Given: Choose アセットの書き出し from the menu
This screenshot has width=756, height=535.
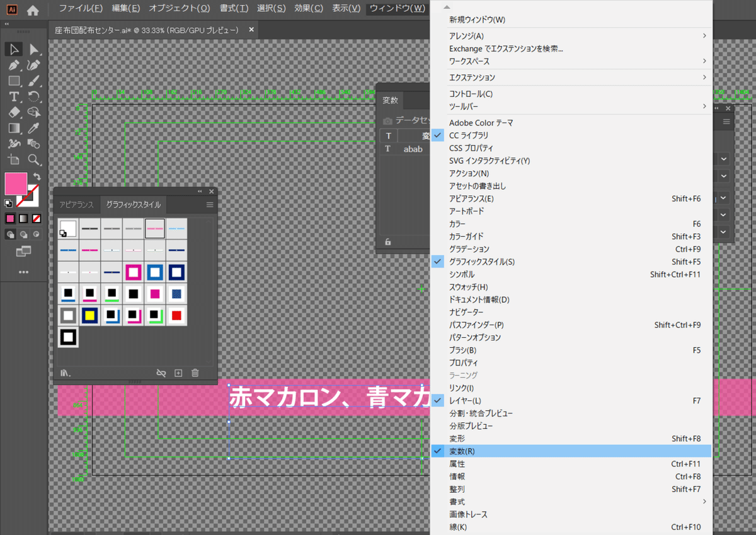Looking at the screenshot, I should coord(571,186).
